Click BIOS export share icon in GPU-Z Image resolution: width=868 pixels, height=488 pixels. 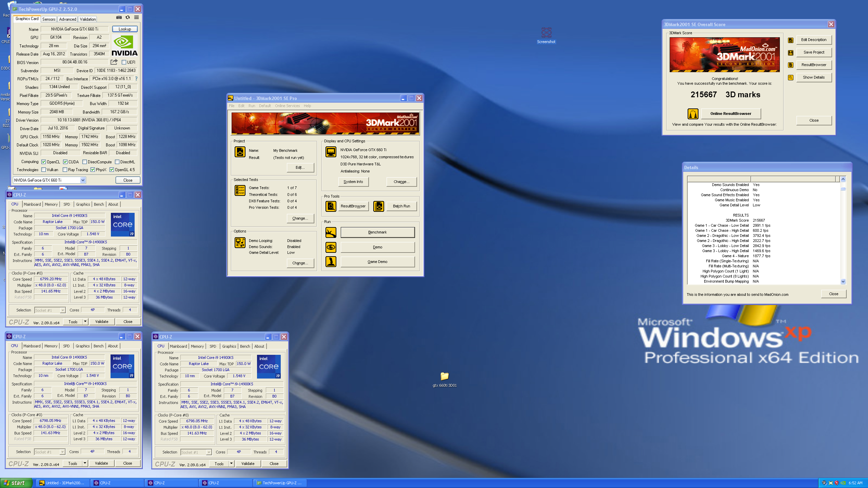[x=114, y=62]
